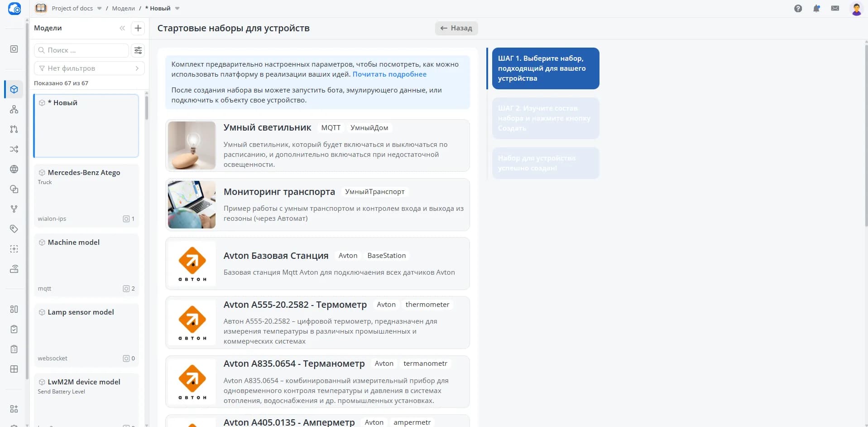Screen dimensions: 868x427
Task: Go to Модели in the breadcrumb
Action: [123, 8]
